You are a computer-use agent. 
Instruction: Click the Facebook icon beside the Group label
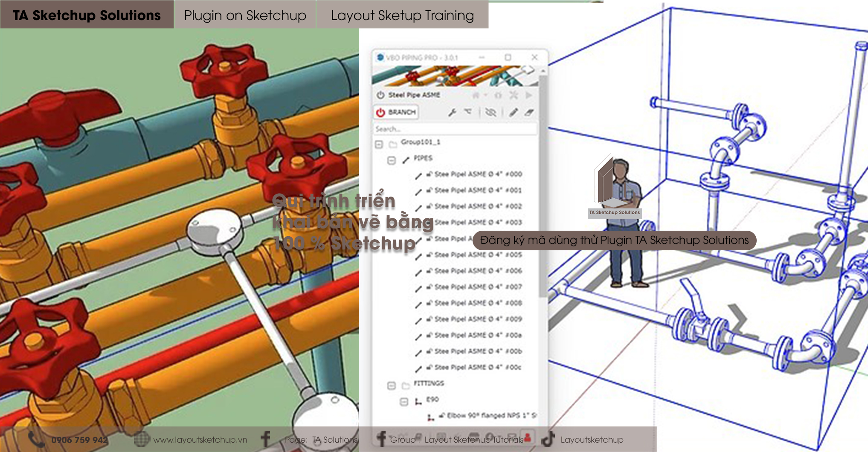click(x=381, y=439)
